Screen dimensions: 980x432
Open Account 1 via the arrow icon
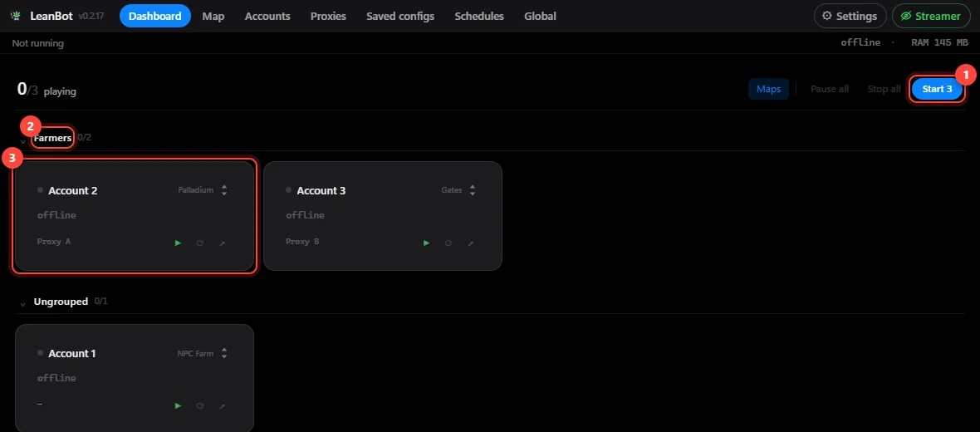pyautogui.click(x=222, y=405)
